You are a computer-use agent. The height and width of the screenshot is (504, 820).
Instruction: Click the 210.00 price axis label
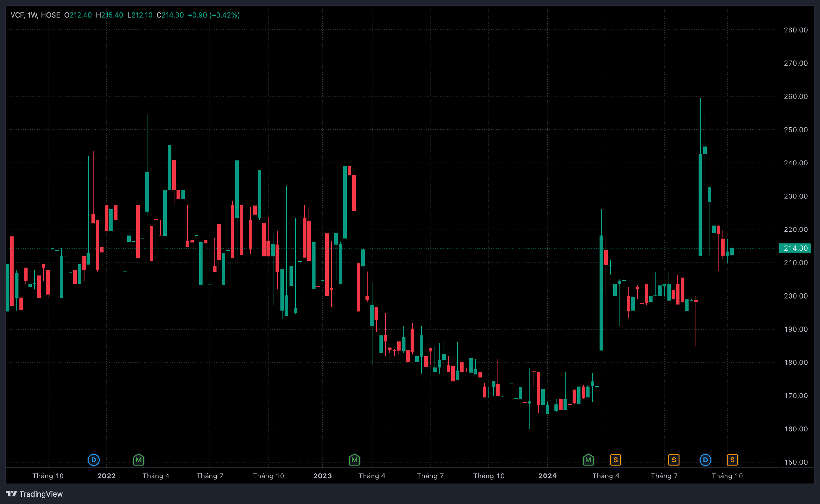(796, 263)
